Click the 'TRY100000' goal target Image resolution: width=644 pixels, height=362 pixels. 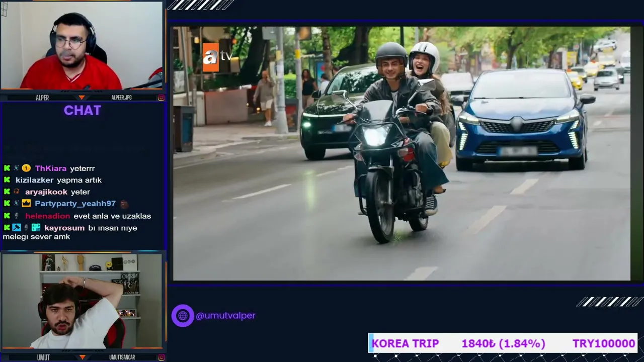604,343
